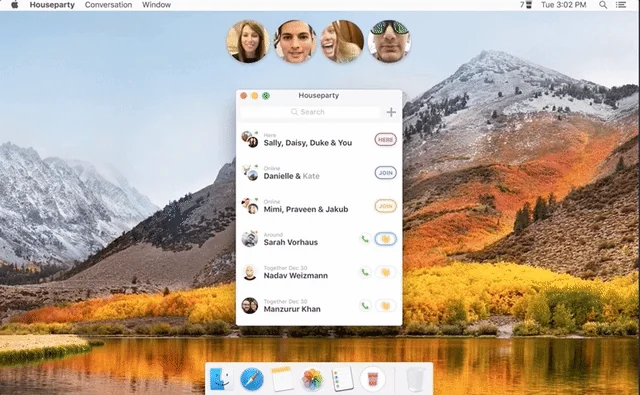Open Notification Center list icon
Image resolution: width=640 pixels, height=395 pixels.
click(x=621, y=5)
